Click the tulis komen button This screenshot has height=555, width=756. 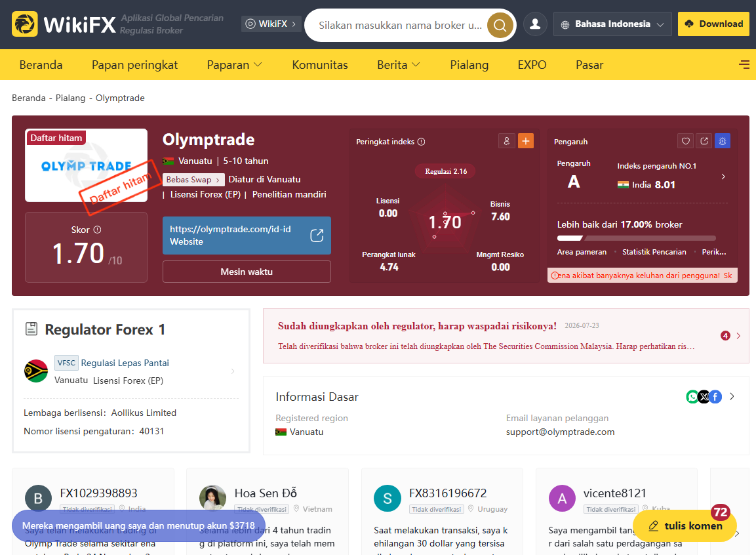(x=685, y=525)
